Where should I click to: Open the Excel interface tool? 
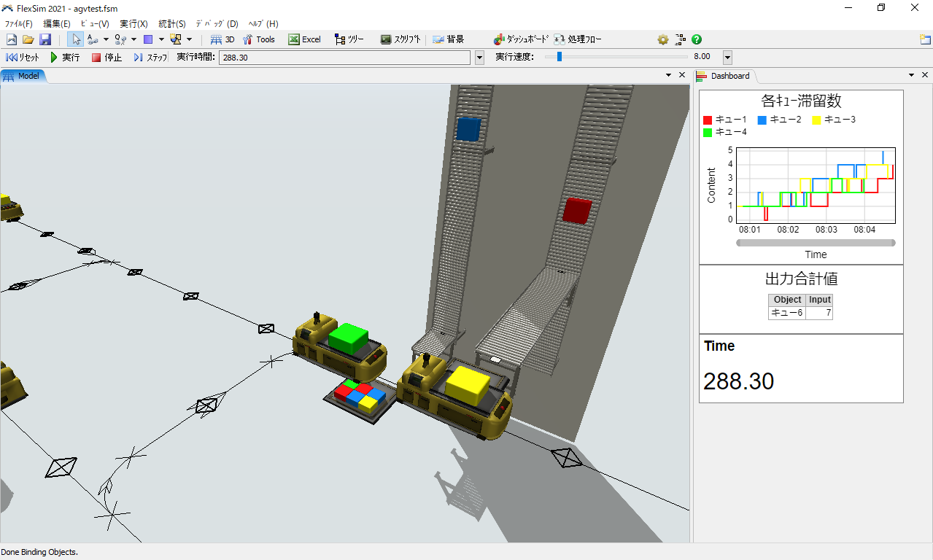click(304, 39)
